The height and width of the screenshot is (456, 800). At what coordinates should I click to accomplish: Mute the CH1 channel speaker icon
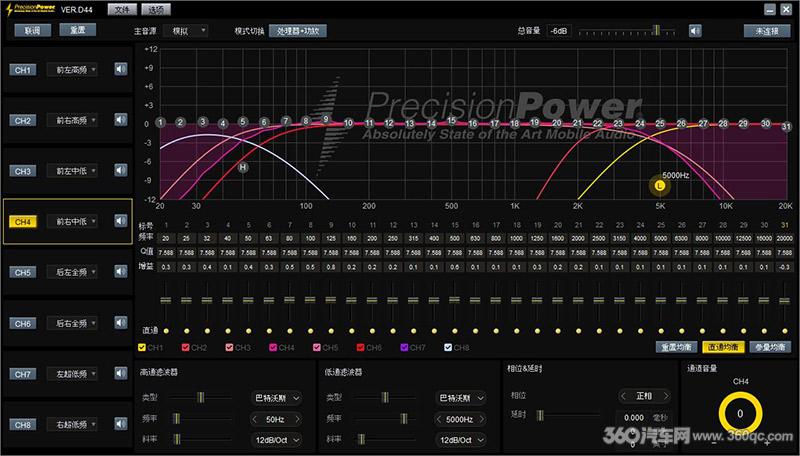120,69
